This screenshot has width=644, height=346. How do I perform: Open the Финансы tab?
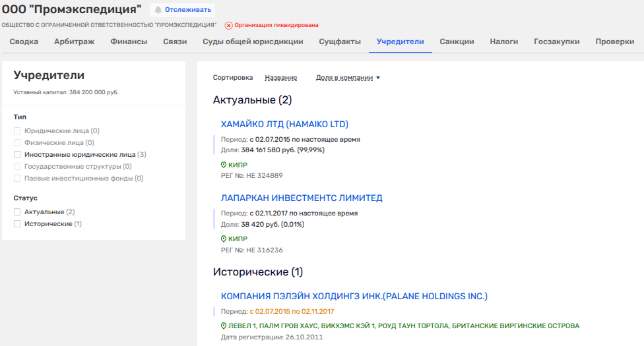[x=129, y=42]
